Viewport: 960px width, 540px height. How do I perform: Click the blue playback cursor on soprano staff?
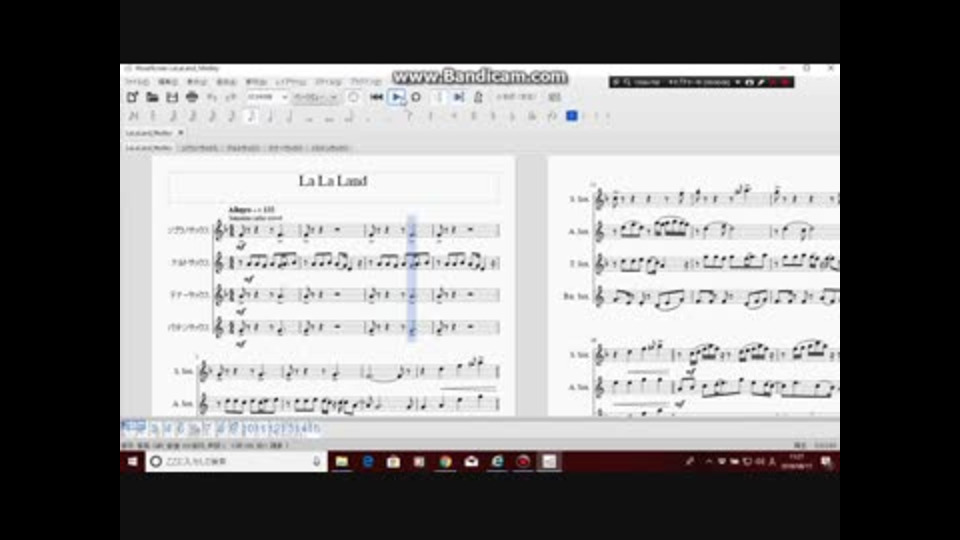coord(411,230)
